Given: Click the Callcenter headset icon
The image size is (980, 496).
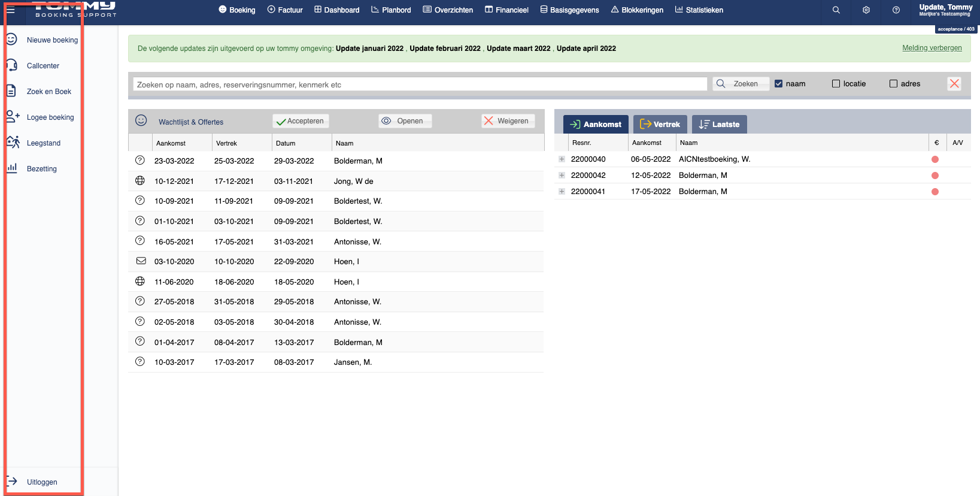Looking at the screenshot, I should (x=11, y=65).
